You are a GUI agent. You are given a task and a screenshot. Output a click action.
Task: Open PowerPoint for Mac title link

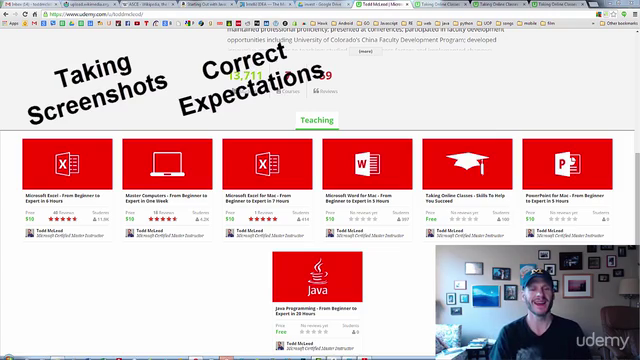click(x=564, y=198)
